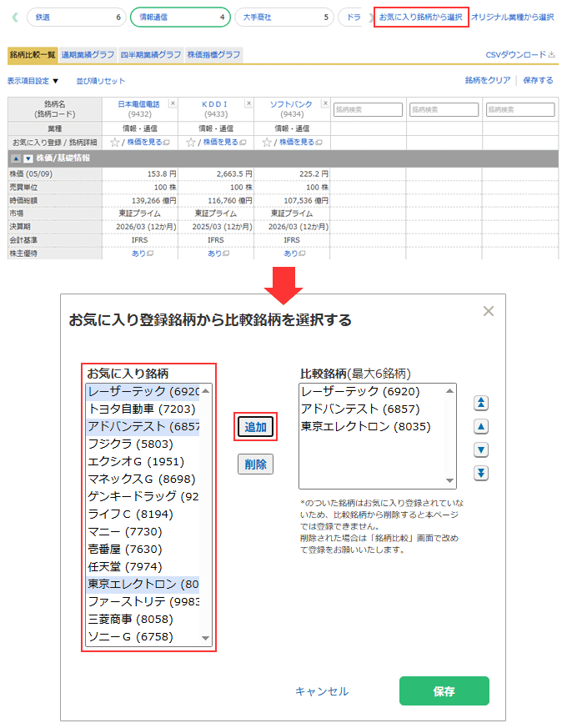Click 銘柄をクリア link

point(488,80)
